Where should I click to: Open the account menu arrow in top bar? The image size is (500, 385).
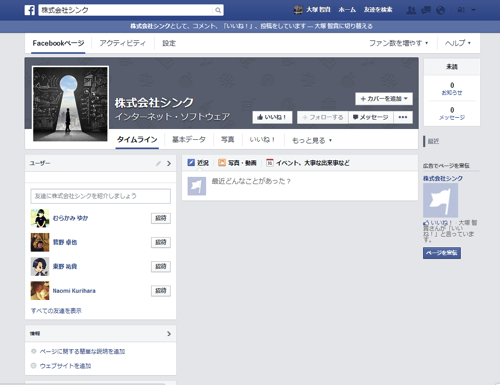474,10
